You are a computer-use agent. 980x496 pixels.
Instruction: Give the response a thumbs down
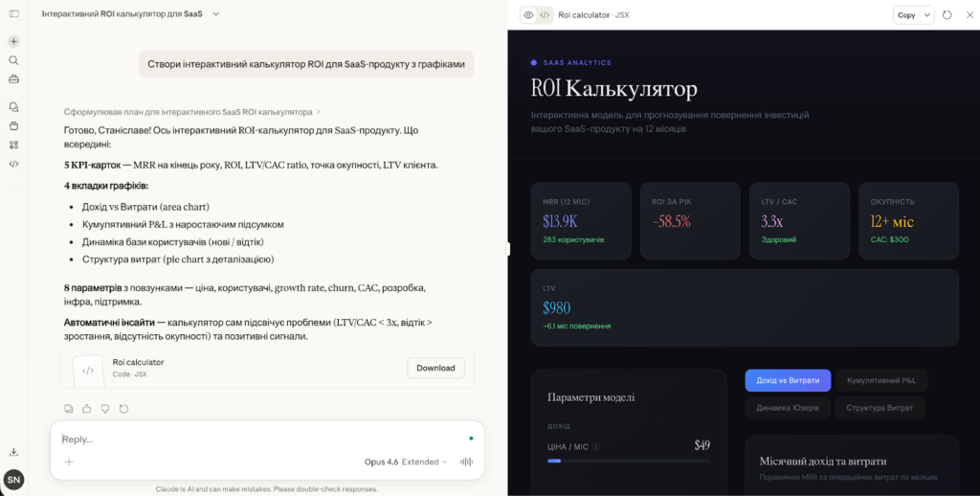[105, 409]
